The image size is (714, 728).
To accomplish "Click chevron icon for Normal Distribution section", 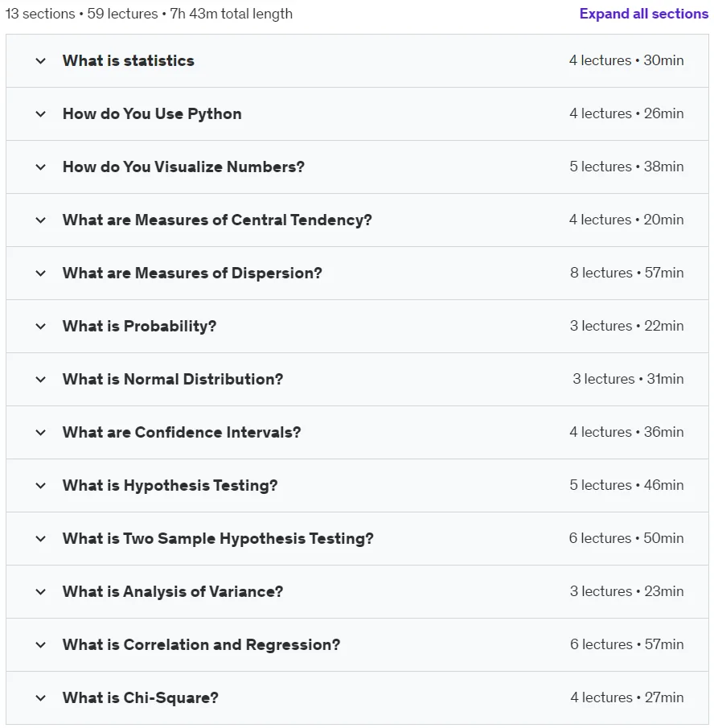I will point(41,380).
